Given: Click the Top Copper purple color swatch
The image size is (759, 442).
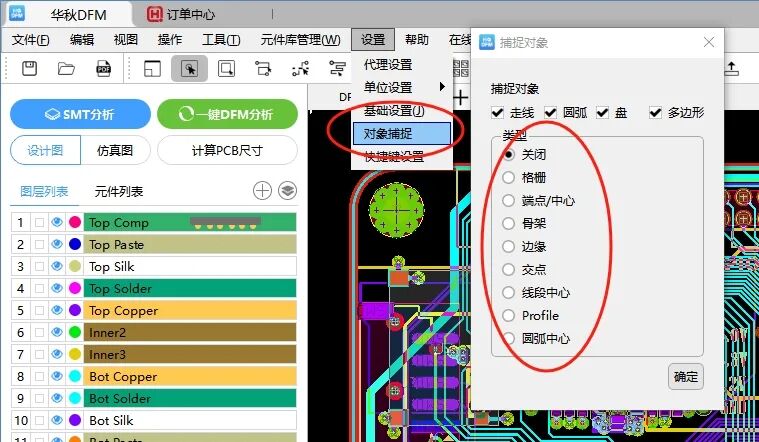Looking at the screenshot, I should (75, 310).
